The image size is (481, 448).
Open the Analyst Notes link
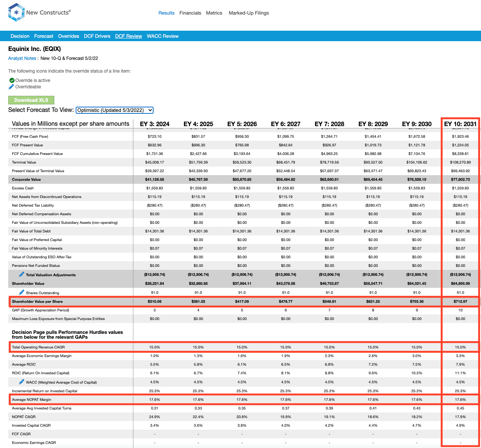point(22,58)
